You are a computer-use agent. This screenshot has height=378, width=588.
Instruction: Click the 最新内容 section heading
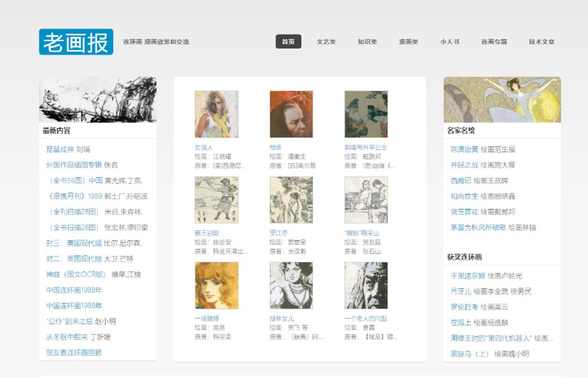coord(57,131)
